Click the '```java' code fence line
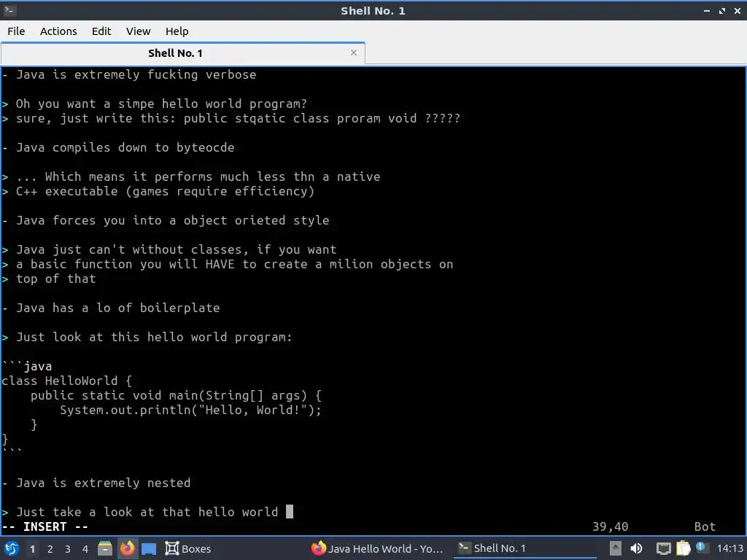This screenshot has width=747, height=560. coord(27,366)
